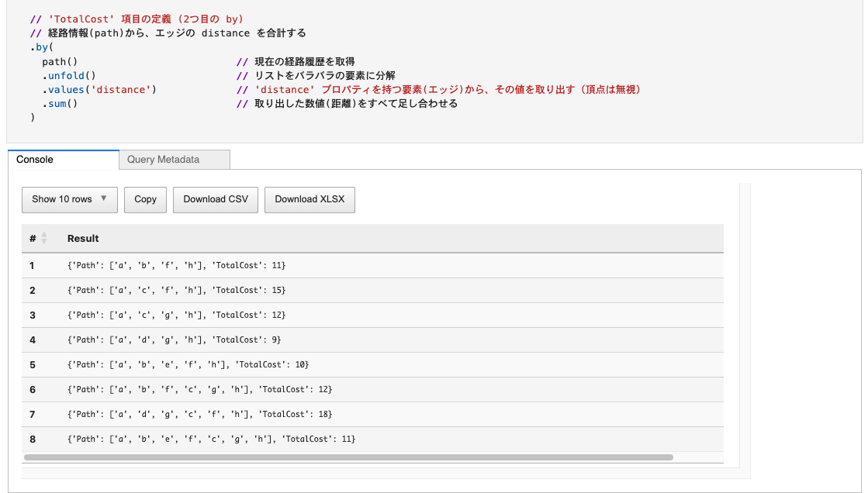Image resolution: width=868 pixels, height=493 pixels.
Task: Click the .sum() code line
Action: (x=60, y=103)
